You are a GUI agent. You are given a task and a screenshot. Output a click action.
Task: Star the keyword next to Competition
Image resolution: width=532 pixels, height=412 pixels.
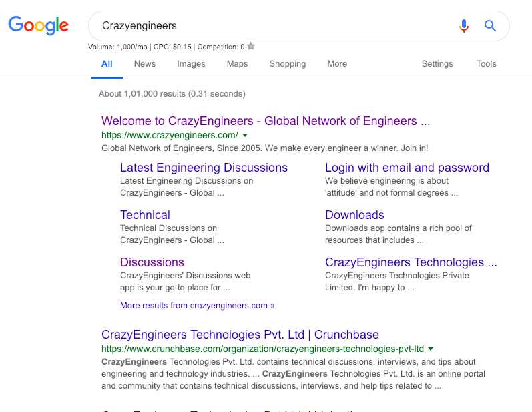(251, 46)
